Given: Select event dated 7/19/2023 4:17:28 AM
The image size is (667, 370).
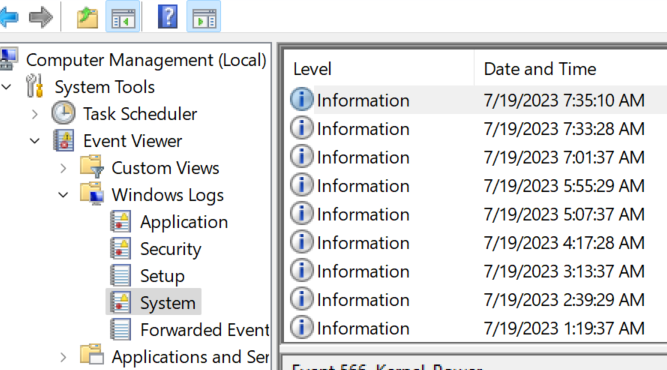Looking at the screenshot, I should (564, 243).
